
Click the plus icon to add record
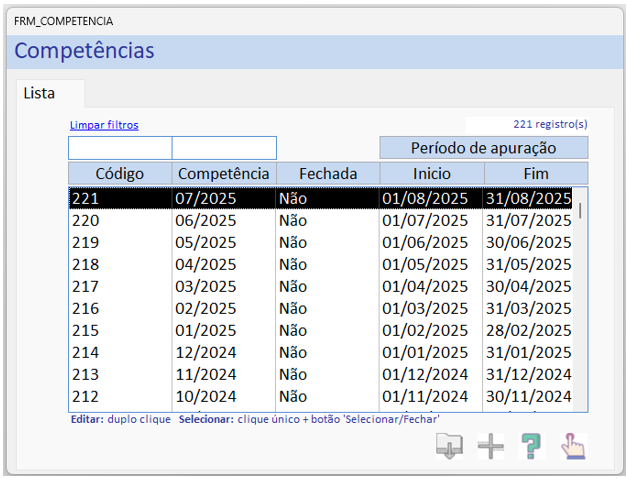(x=491, y=446)
